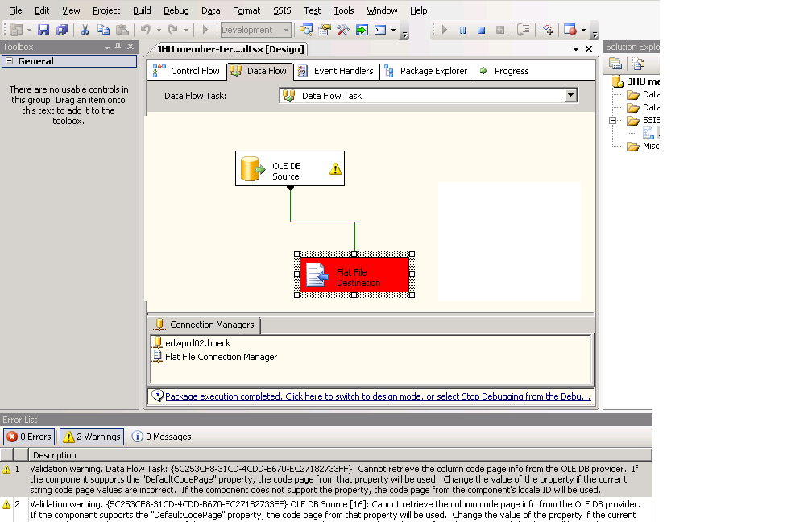Toggle the 0 Errors filter button

click(x=29, y=437)
